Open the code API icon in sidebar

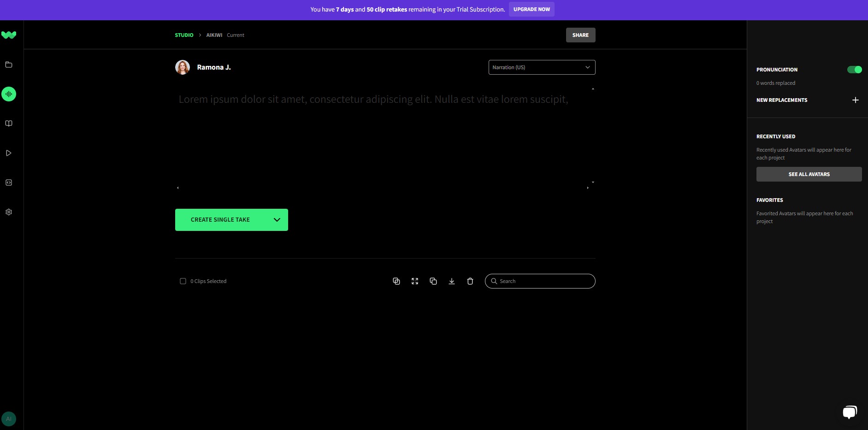click(9, 183)
